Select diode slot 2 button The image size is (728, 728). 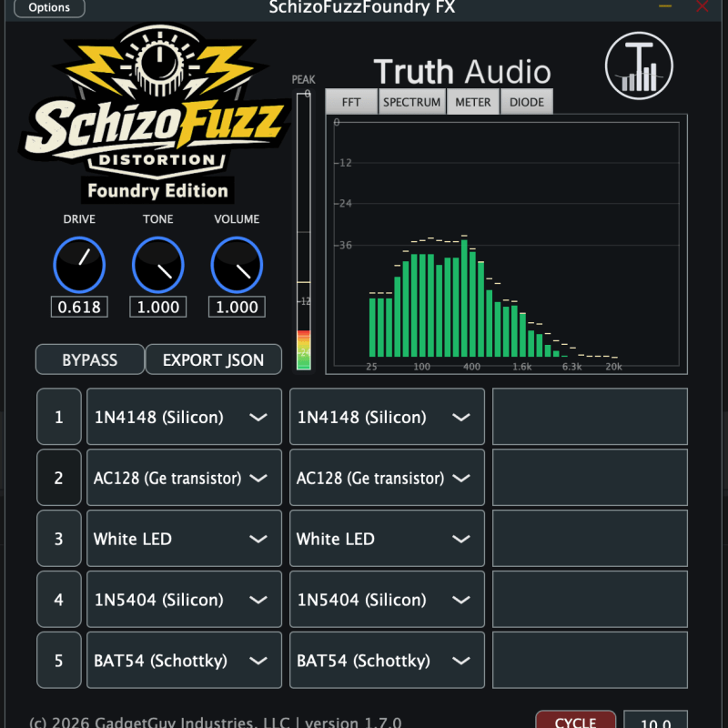click(59, 478)
